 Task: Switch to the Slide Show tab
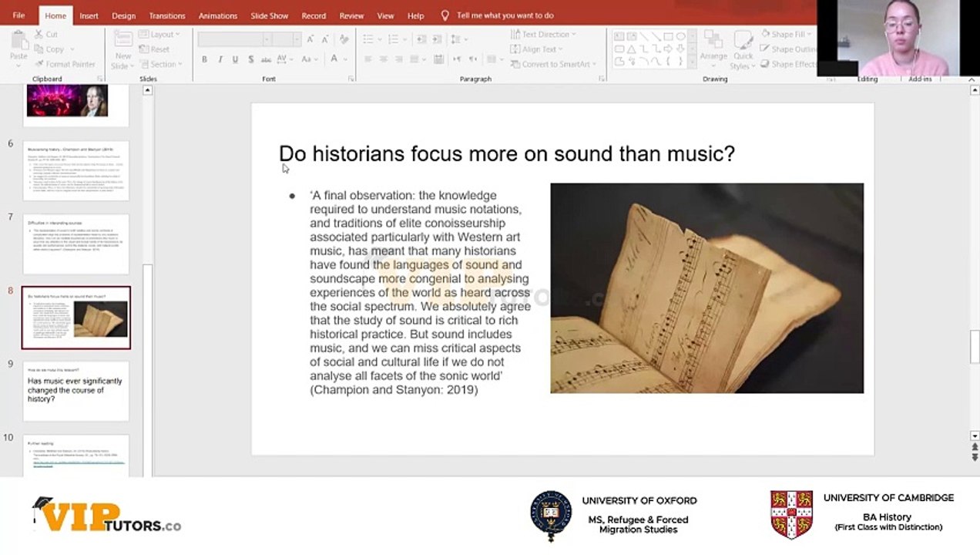pos(270,15)
